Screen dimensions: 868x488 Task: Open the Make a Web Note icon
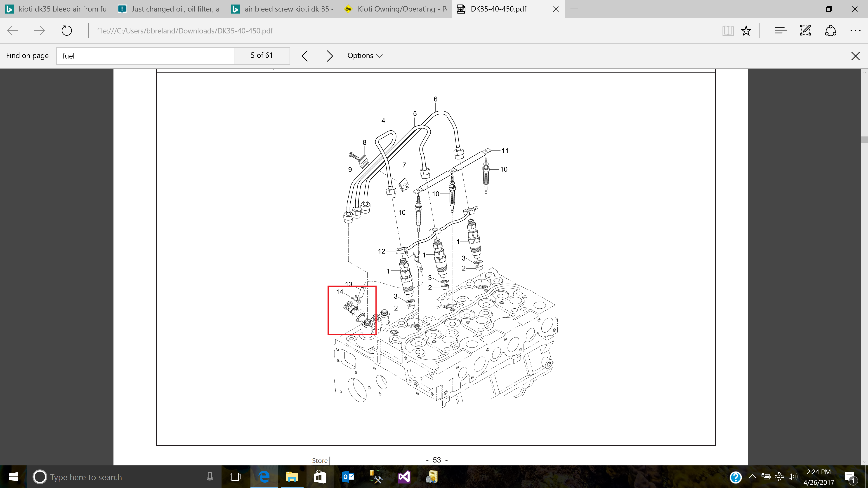pos(805,31)
